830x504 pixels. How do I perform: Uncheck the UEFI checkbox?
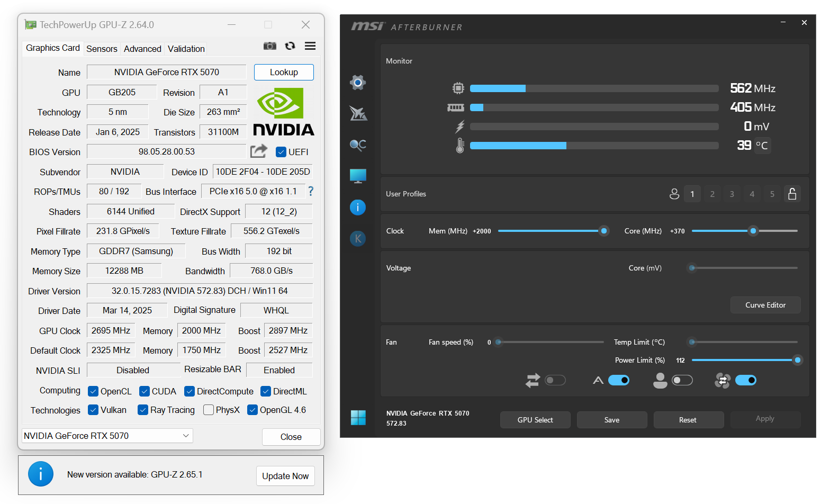pyautogui.click(x=281, y=152)
